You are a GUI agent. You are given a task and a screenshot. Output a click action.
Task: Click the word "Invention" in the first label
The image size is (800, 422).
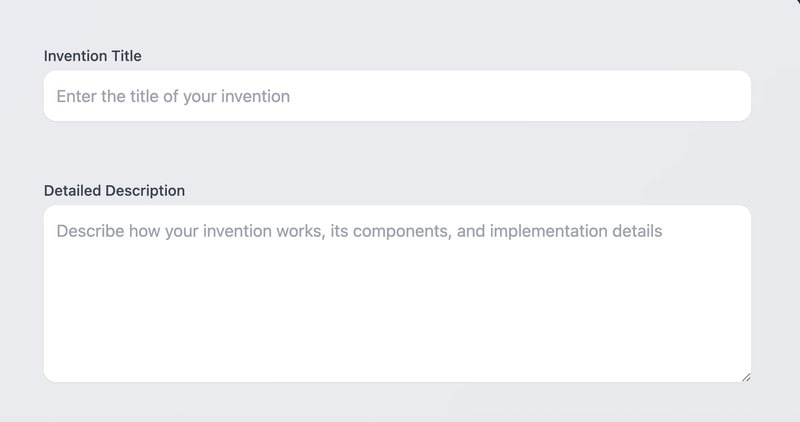click(74, 56)
